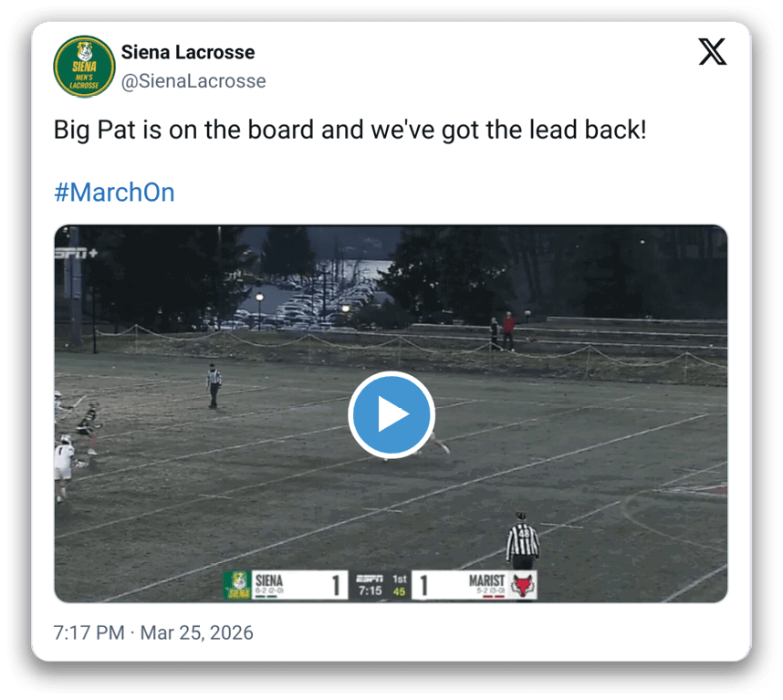Open the #MarchOn hashtag
The image size is (783, 700).
coord(114,193)
